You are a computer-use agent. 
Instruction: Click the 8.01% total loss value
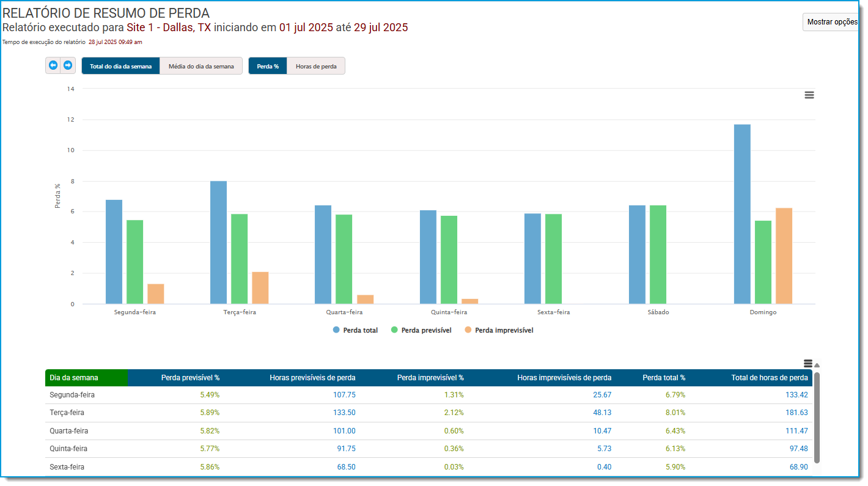[675, 413]
